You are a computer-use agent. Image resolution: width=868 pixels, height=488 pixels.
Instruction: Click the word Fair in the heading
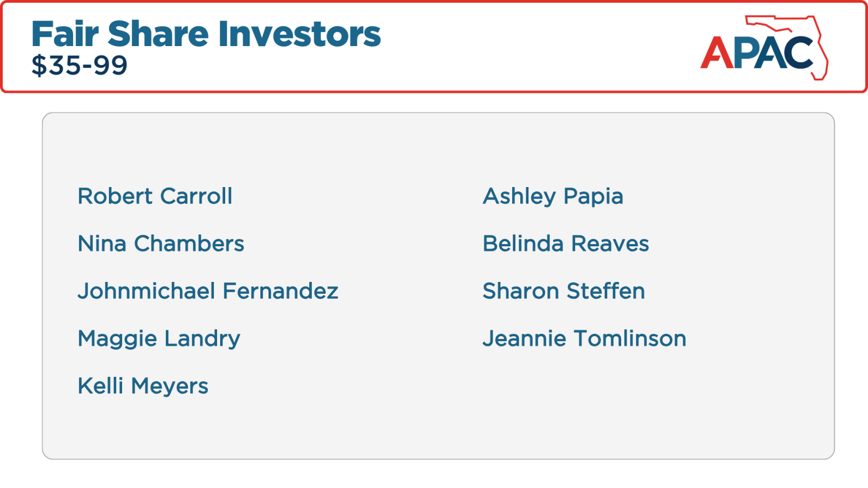[65, 34]
